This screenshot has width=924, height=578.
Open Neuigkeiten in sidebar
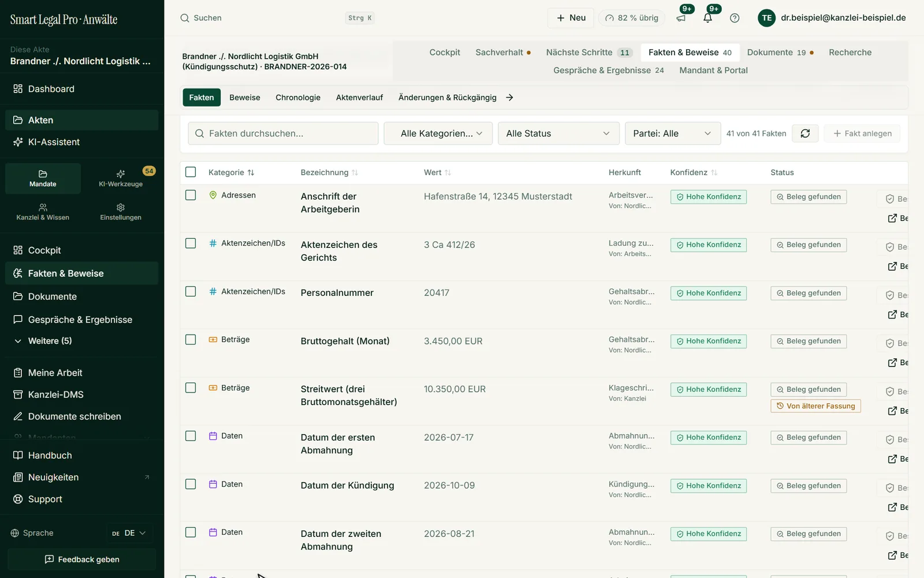click(82, 477)
